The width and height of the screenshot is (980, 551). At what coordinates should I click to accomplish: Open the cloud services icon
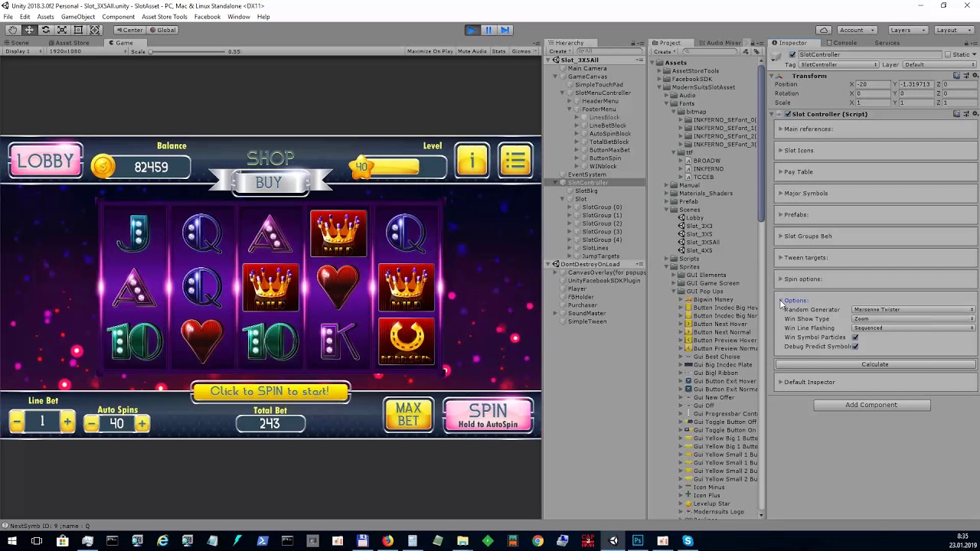(x=823, y=30)
